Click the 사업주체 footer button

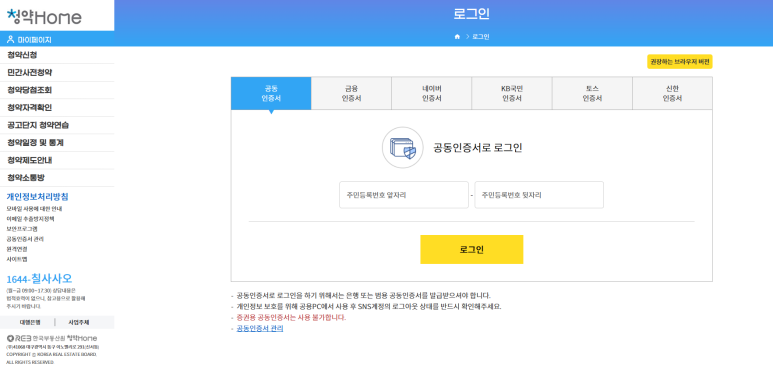click(78, 322)
